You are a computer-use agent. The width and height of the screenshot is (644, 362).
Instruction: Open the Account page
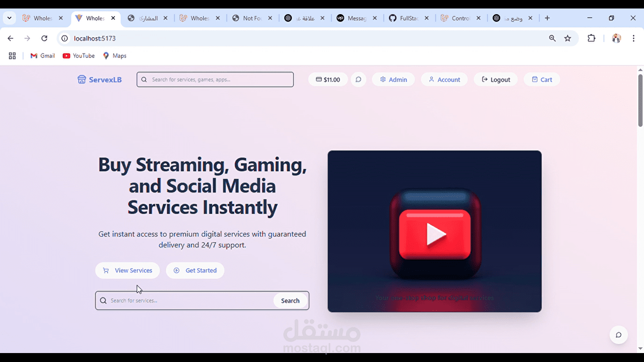[x=444, y=80]
